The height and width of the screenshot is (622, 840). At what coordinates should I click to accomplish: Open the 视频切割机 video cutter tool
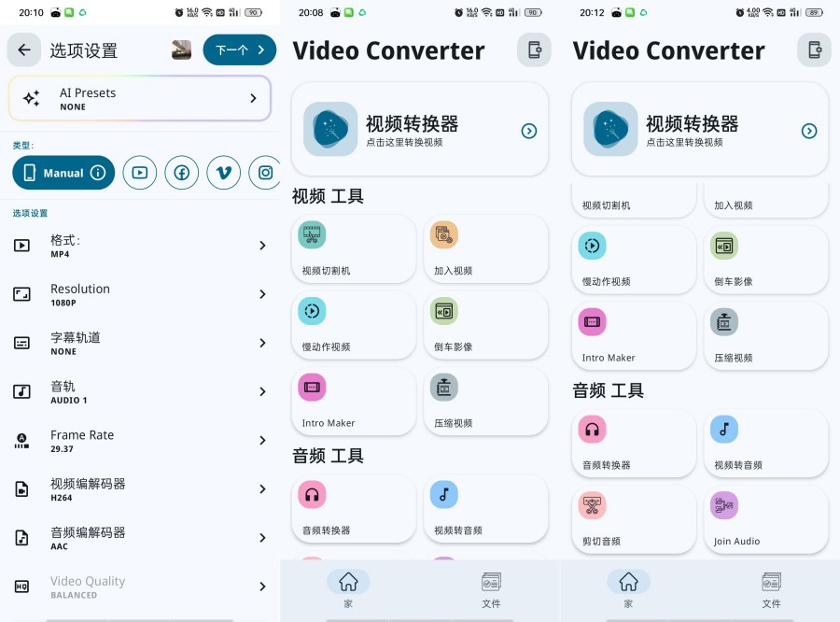click(x=353, y=248)
